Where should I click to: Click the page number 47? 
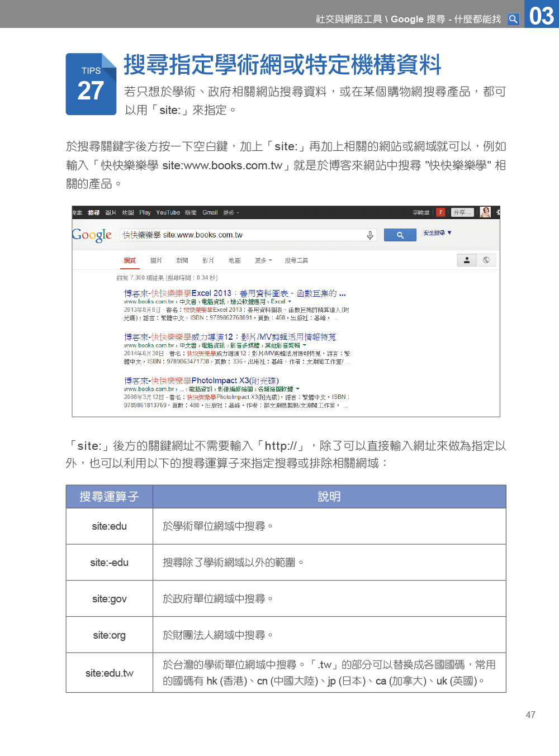[530, 715]
